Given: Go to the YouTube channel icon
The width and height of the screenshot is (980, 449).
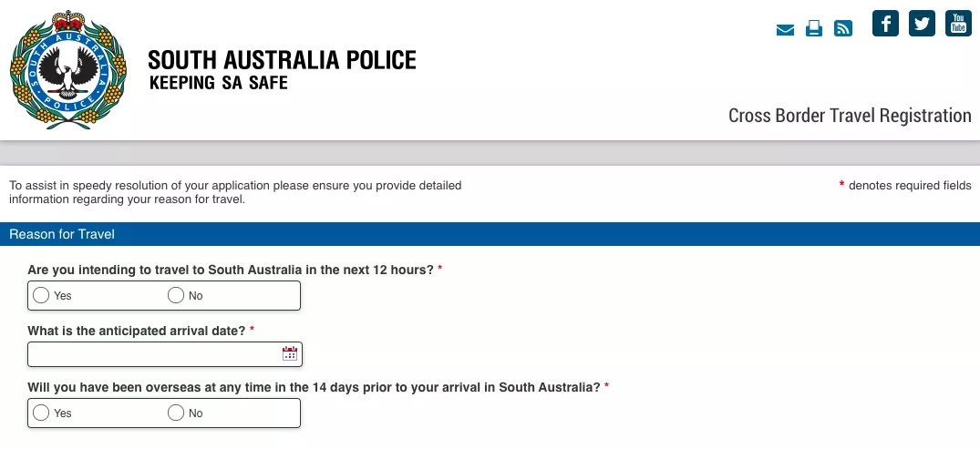Looking at the screenshot, I should [x=958, y=24].
